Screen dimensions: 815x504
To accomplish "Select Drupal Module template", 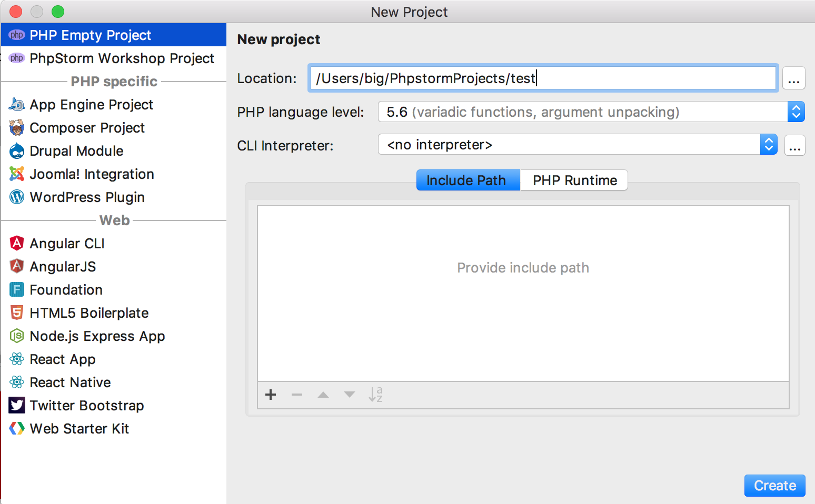I will [x=114, y=150].
